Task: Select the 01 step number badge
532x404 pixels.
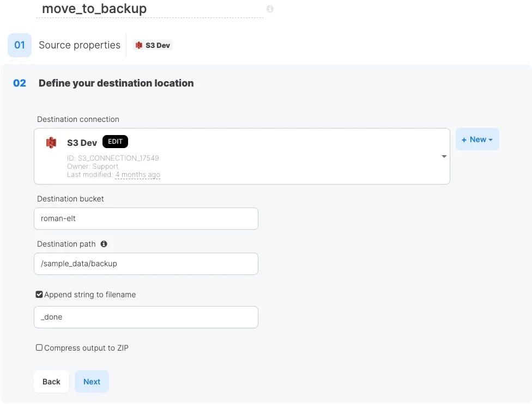Action: (20, 45)
